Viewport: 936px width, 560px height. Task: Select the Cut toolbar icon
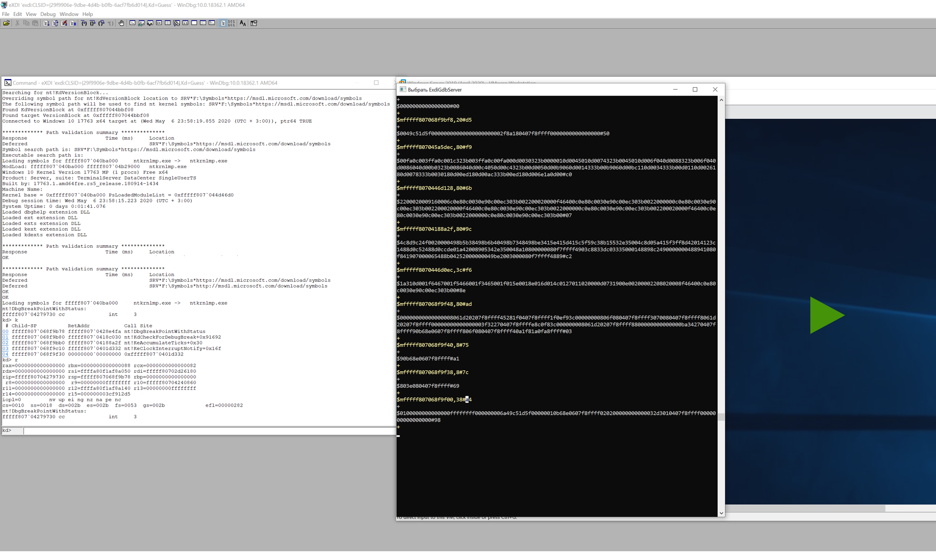[x=17, y=23]
